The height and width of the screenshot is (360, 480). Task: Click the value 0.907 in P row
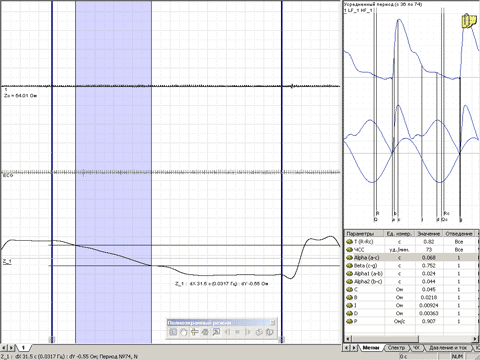[x=429, y=321]
